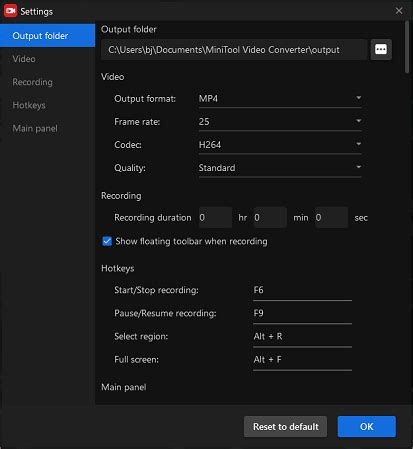Jump to Main panel in sidebar
413x449 pixels.
tap(47, 128)
